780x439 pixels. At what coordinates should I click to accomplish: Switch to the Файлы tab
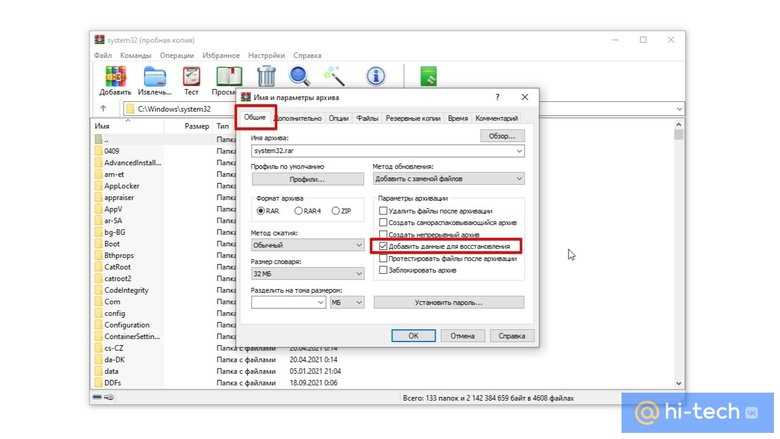[367, 118]
